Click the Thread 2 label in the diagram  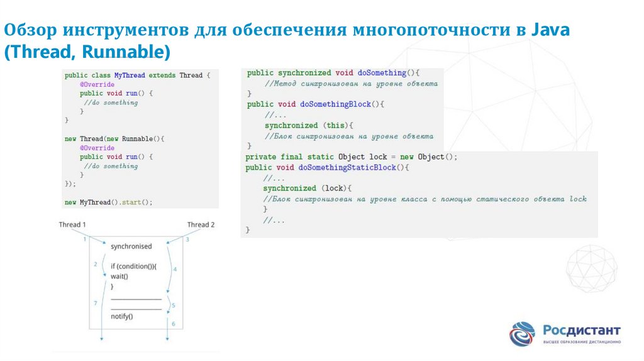[x=201, y=225]
